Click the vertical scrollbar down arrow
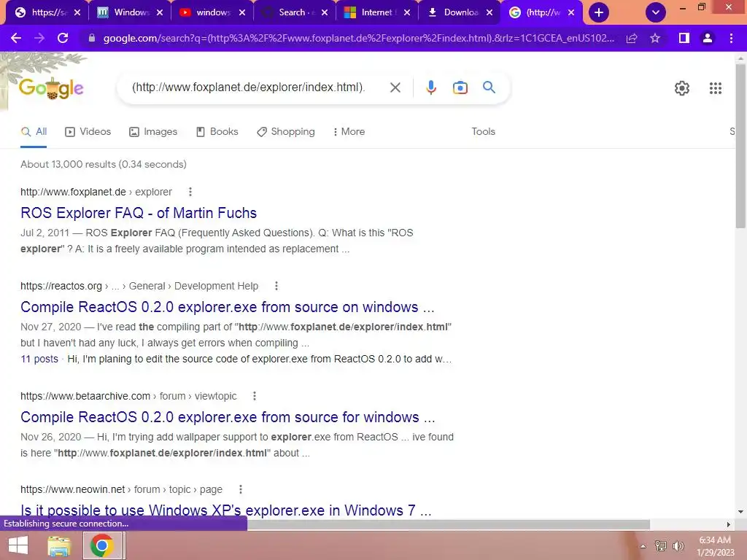This screenshot has height=560, width=747. pyautogui.click(x=740, y=512)
